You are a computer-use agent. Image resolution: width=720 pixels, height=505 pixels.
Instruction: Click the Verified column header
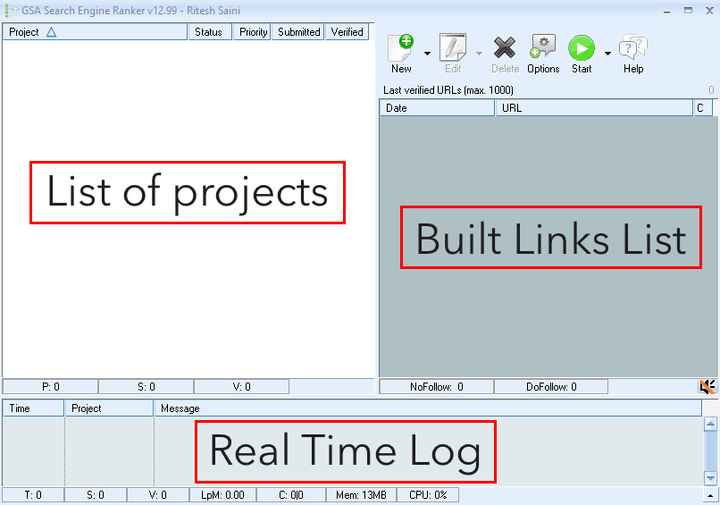(x=347, y=32)
